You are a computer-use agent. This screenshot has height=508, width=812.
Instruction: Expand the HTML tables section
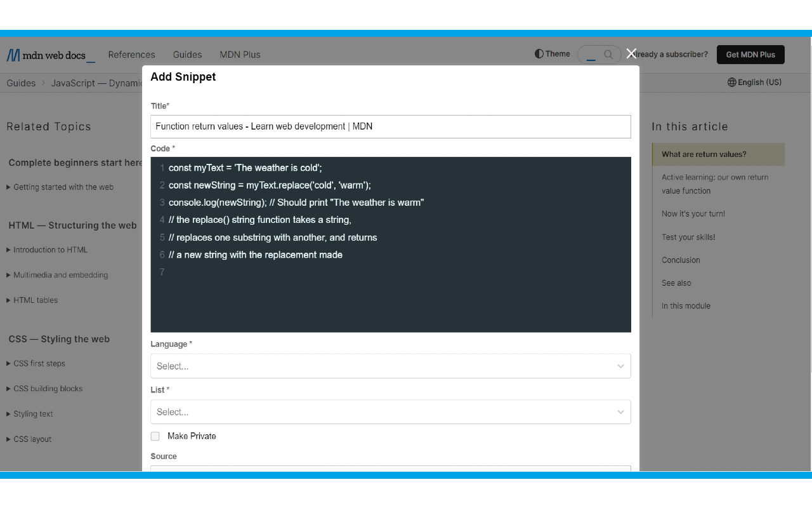click(x=36, y=300)
